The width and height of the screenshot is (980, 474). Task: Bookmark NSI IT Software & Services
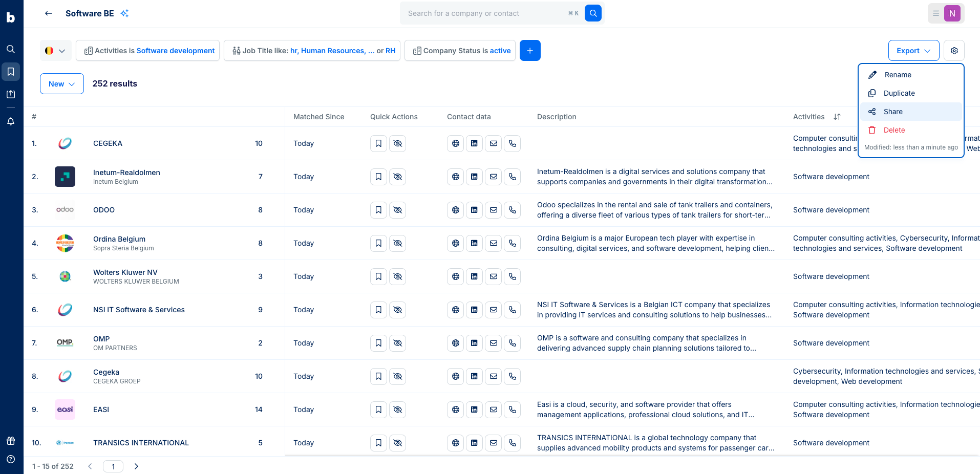[x=378, y=310]
